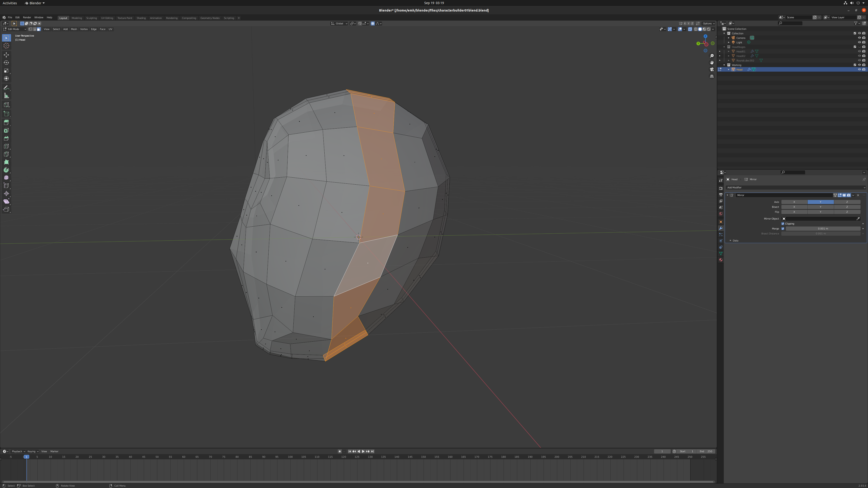Adjust the Merge distance 0.001 m field

tap(823, 229)
